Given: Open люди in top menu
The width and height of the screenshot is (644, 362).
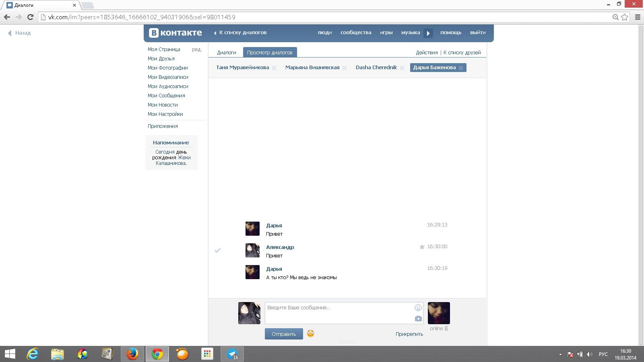Looking at the screenshot, I should [325, 33].
